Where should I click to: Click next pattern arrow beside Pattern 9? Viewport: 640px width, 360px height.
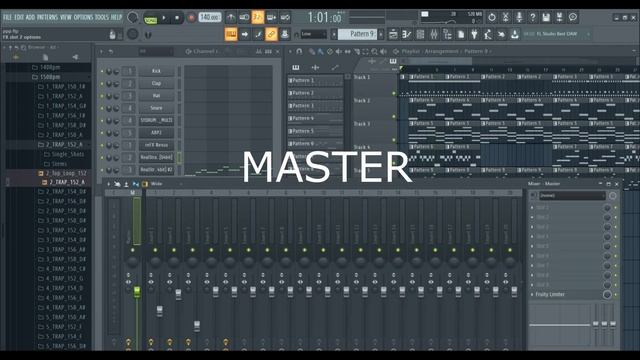click(381, 34)
